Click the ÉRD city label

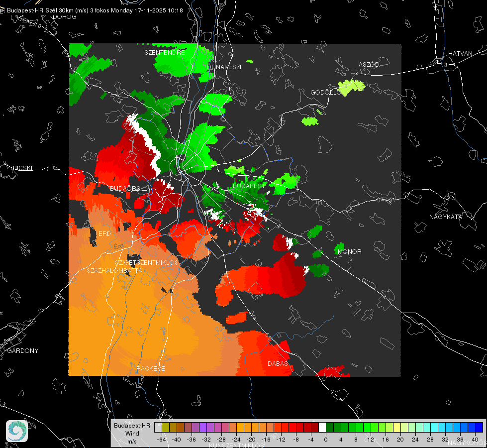(x=104, y=234)
